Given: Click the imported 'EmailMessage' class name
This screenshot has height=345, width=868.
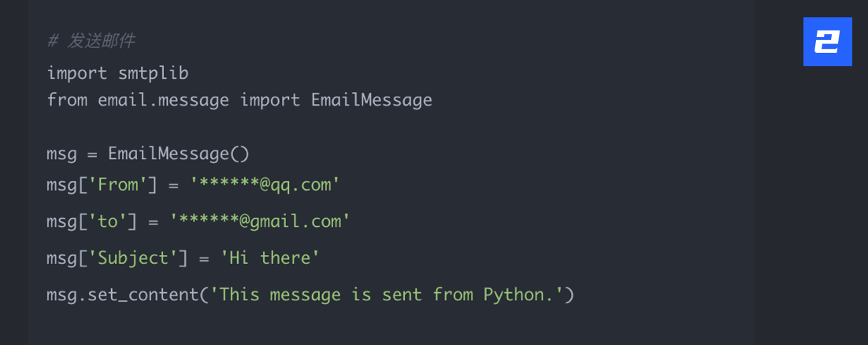Looking at the screenshot, I should coord(371,100).
